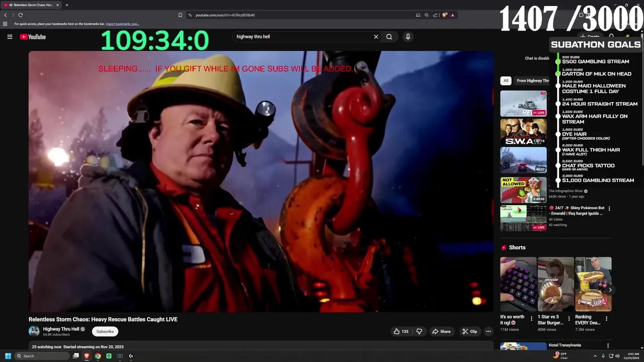Advance Shorts shelf with next arrow
The image size is (644, 362).
click(610, 290)
